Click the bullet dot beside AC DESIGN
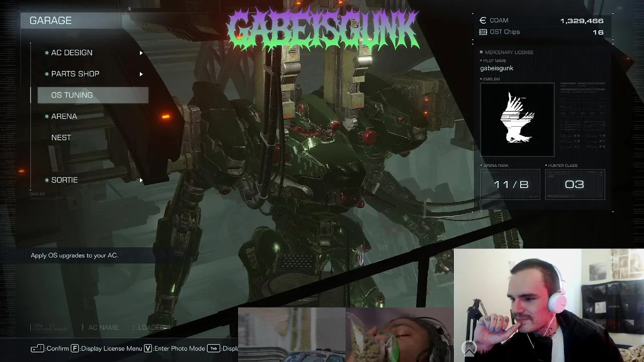The height and width of the screenshot is (362, 644). (47, 53)
